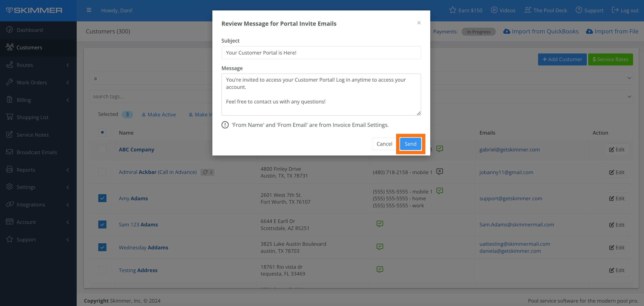Image resolution: width=644 pixels, height=306 pixels.
Task: Click Admiral Ackbar's SMS disabled icon
Action: click(x=440, y=172)
